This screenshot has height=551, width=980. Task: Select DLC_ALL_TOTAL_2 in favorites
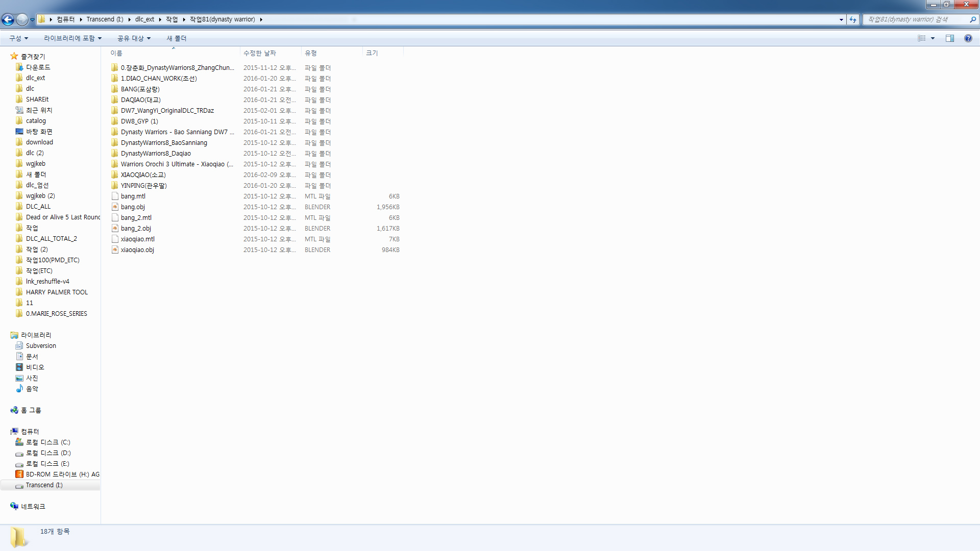51,239
